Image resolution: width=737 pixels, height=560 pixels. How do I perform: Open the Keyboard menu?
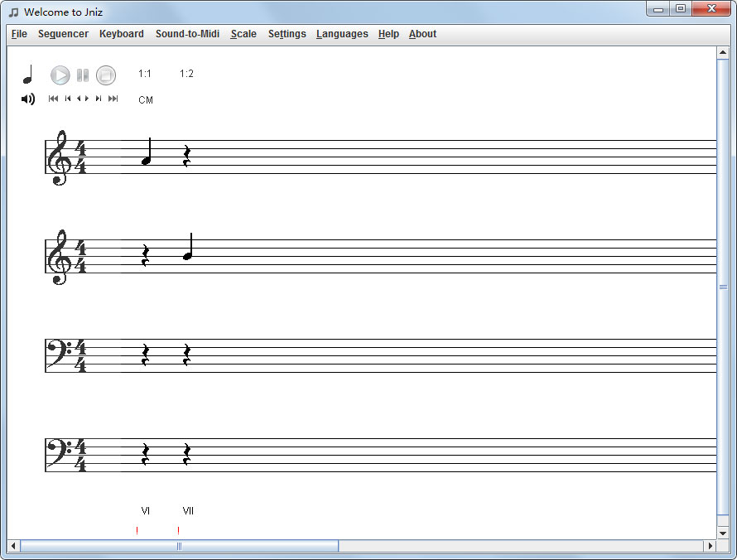[x=121, y=34]
